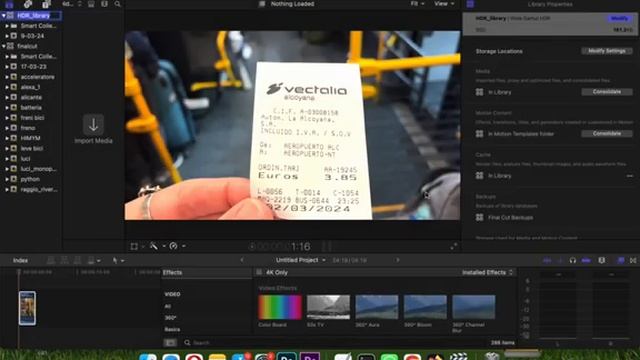Click the Modify library button
Image resolution: width=640 pixels, height=360 pixels.
619,18
